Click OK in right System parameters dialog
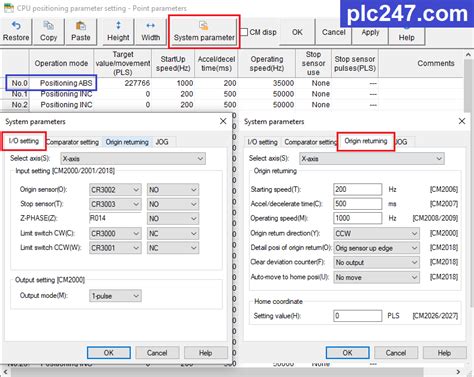474x377 pixels. pyautogui.click(x=347, y=353)
